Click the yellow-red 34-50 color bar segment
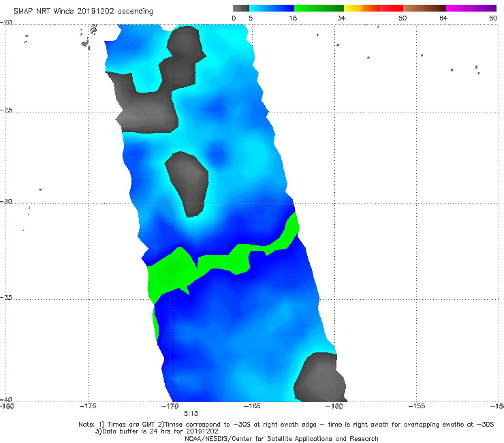 pos(373,8)
